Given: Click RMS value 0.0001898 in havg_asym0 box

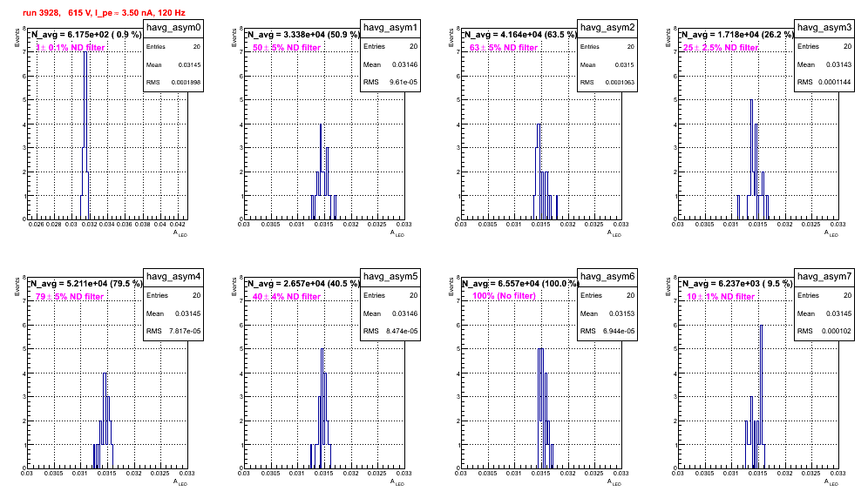Looking at the screenshot, I should coord(186,83).
